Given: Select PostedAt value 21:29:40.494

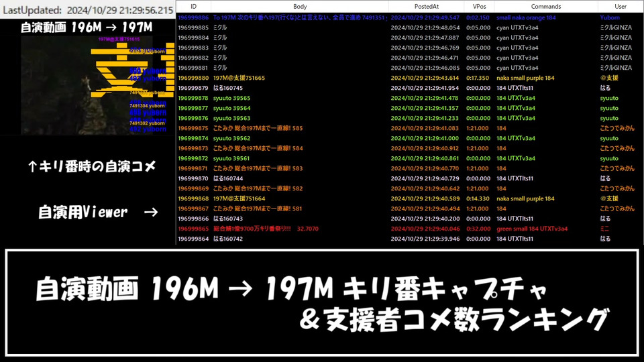Looking at the screenshot, I should coord(425,208).
